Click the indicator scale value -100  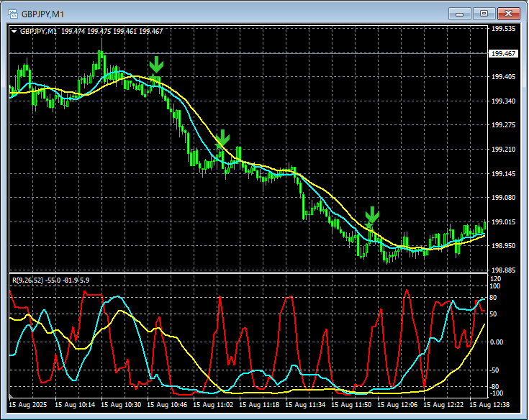496,393
